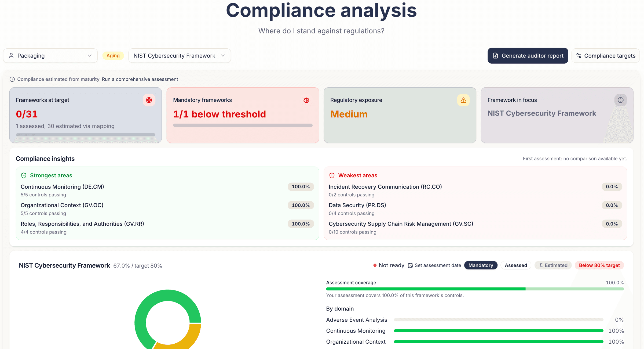This screenshot has width=644, height=349.
Task: Click Set assessment date
Action: [434, 265]
